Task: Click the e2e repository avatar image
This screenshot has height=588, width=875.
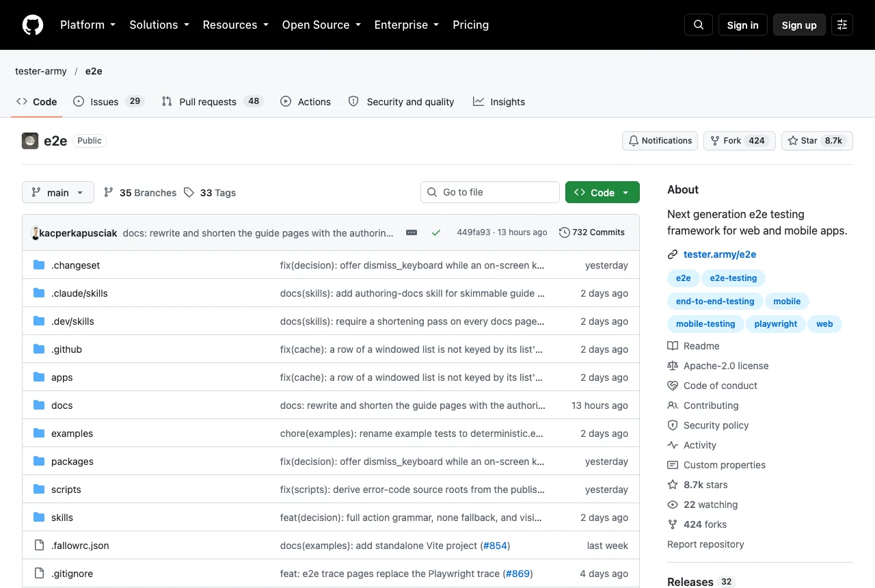Action: coord(30,141)
